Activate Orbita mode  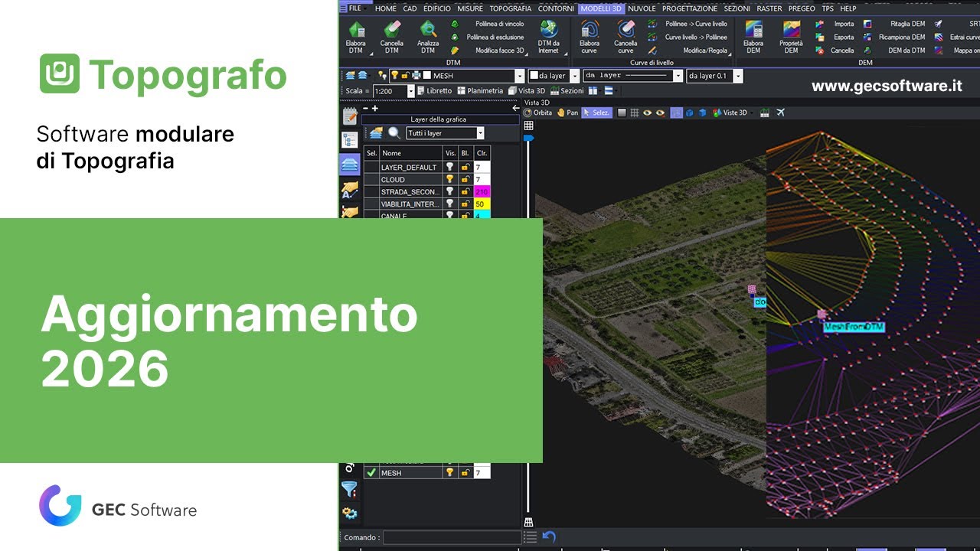537,112
